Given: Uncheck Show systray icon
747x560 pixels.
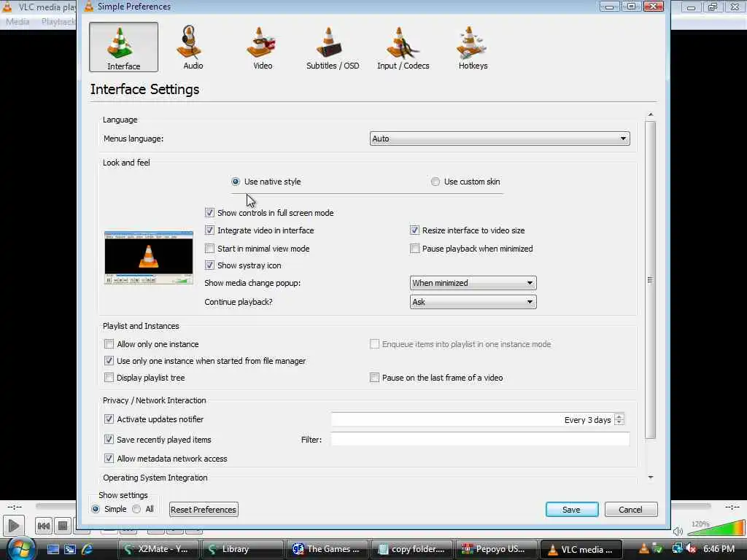Looking at the screenshot, I should point(209,265).
